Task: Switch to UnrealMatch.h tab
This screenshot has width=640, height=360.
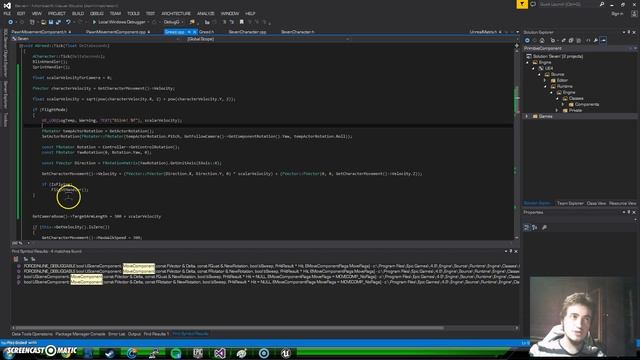Action: 483,32
